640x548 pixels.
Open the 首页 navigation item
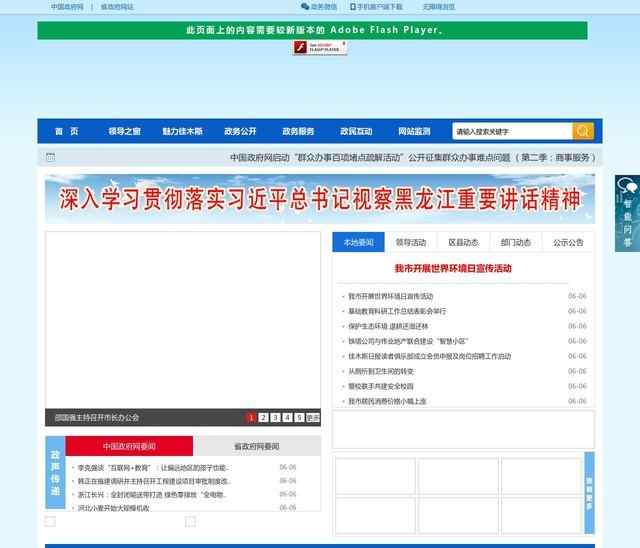click(x=67, y=131)
